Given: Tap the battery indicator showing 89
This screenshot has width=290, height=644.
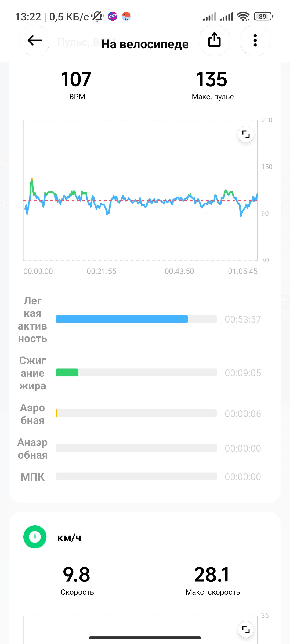Looking at the screenshot, I should pos(263,16).
